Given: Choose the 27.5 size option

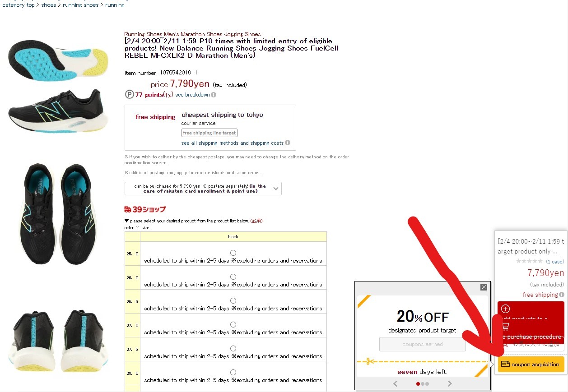Looking at the screenshot, I should pyautogui.click(x=233, y=348).
